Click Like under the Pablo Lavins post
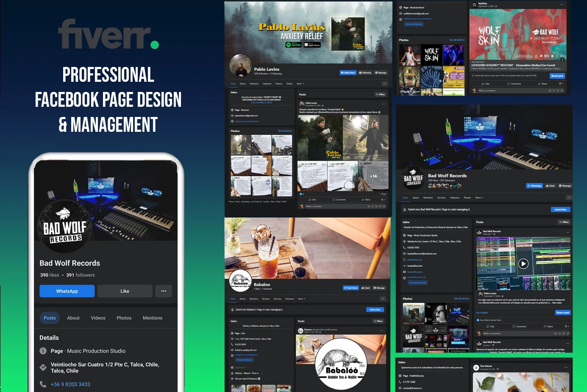The image size is (587, 392). click(313, 200)
